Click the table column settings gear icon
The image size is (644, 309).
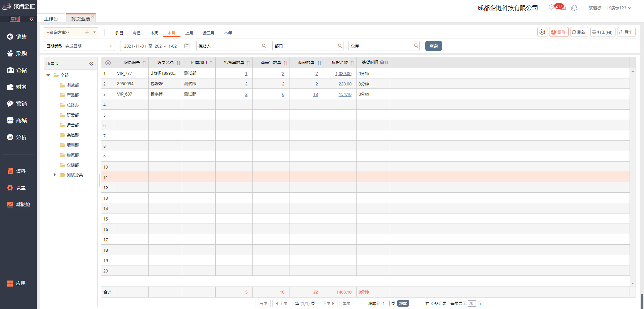[x=108, y=63]
